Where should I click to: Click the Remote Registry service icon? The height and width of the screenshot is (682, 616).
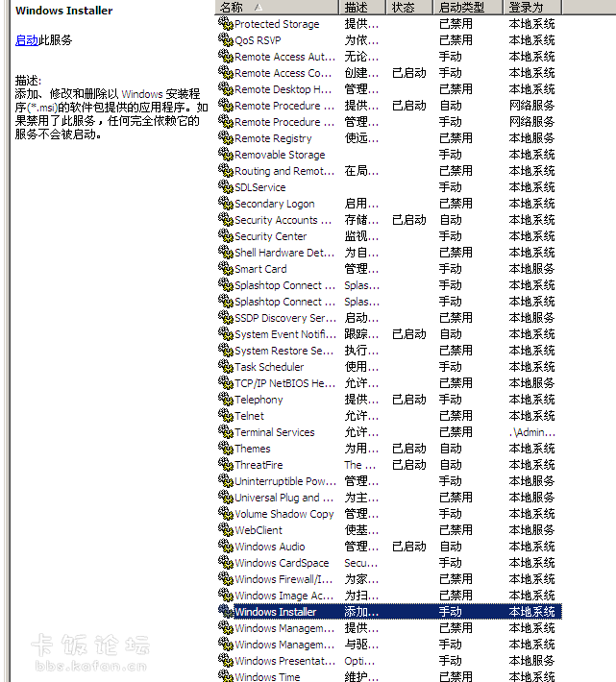[x=225, y=138]
